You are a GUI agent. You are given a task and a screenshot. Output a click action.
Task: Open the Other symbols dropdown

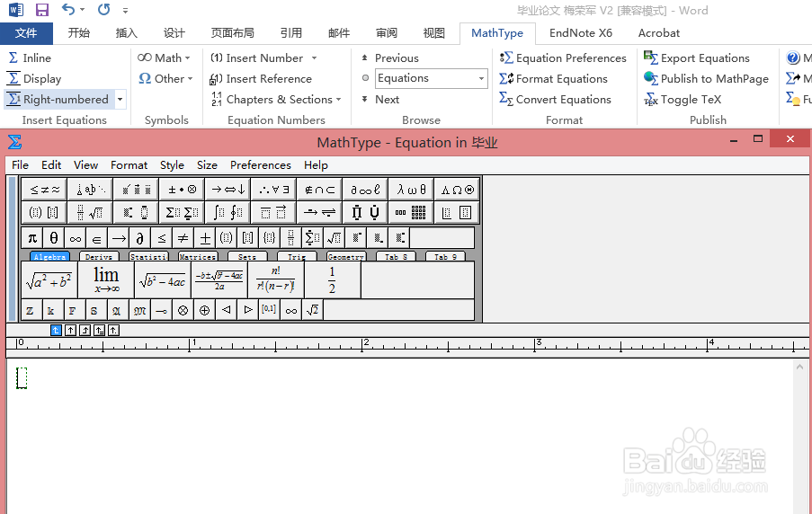click(165, 79)
